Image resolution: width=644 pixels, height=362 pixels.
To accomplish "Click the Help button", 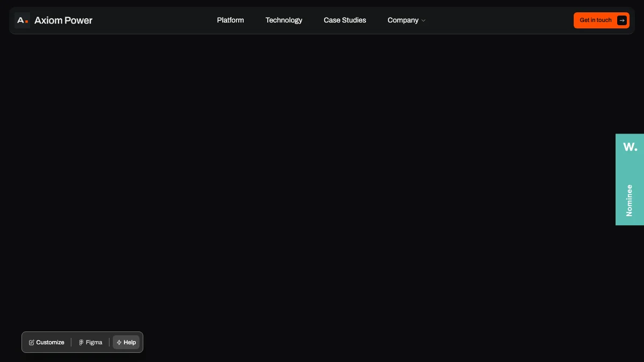I will click(x=126, y=342).
